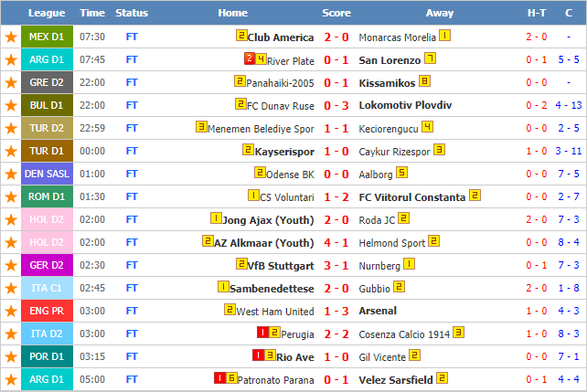Open the 1 - 3 score for West Ham vs Arsenal
This screenshot has width=587, height=392.
click(336, 312)
